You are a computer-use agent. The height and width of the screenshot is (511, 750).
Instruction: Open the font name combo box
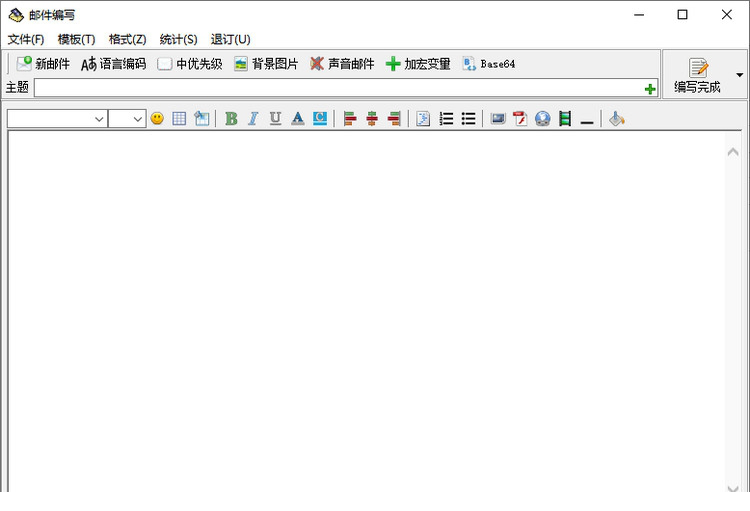pyautogui.click(x=57, y=119)
